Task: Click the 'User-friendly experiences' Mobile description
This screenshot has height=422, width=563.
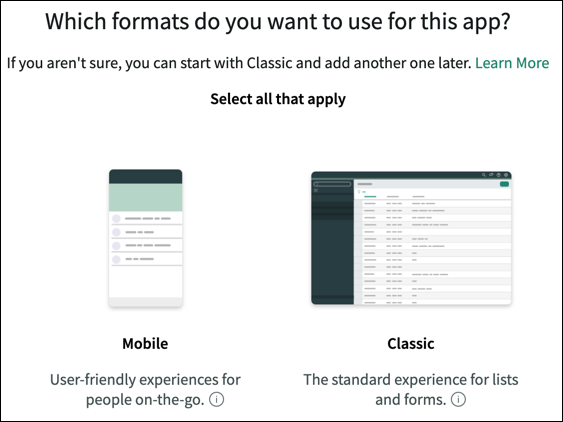Action: point(145,389)
